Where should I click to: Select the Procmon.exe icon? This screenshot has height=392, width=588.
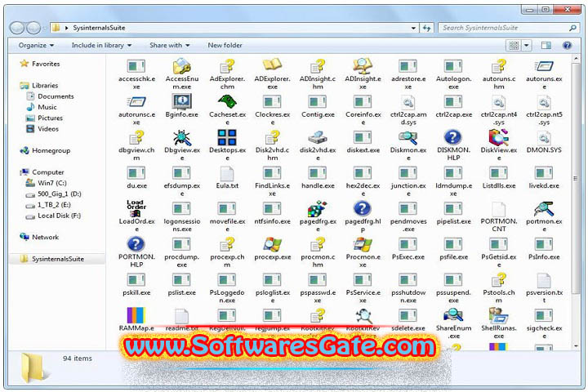pyautogui.click(x=363, y=244)
